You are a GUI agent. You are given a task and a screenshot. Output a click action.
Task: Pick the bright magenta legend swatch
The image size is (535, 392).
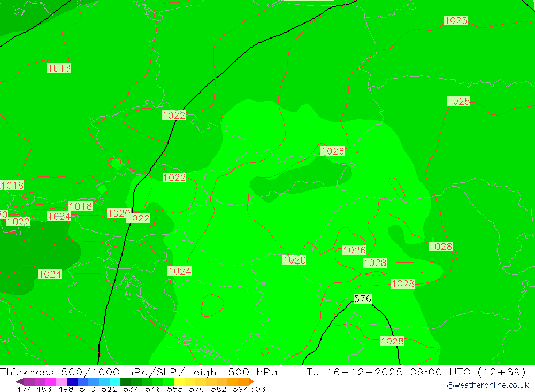50,381
